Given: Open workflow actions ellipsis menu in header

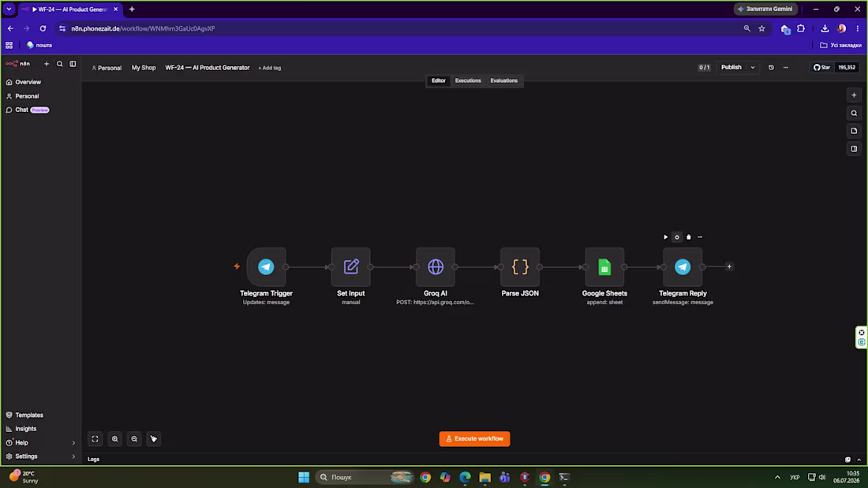Looking at the screenshot, I should 785,68.
